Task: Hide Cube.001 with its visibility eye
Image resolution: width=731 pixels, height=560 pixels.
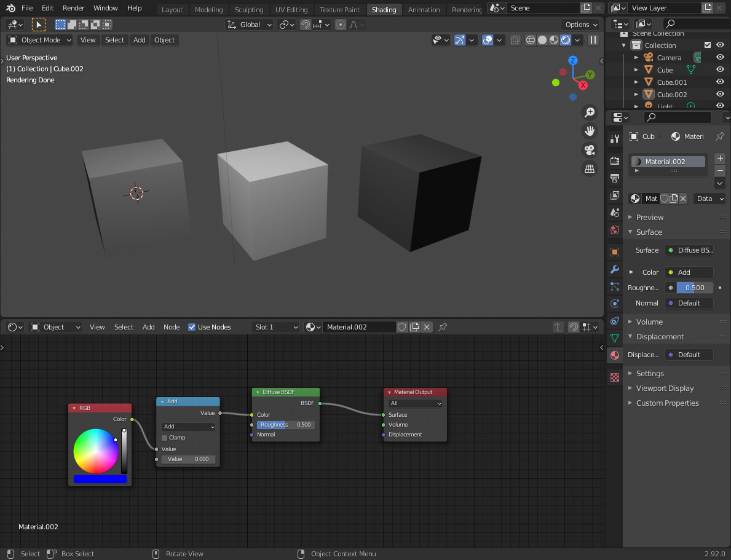Action: [720, 82]
